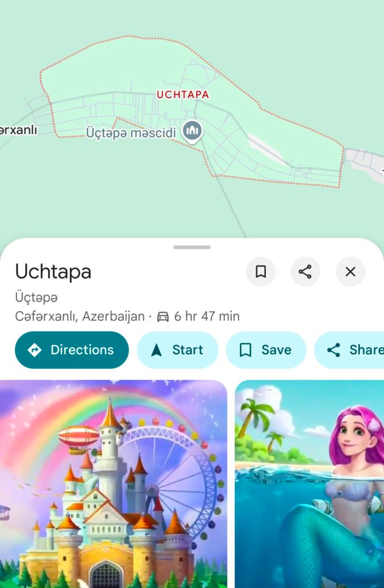Viewport: 384px width, 588px height.
Task: Tap the Uchtapa place title
Action: [53, 272]
